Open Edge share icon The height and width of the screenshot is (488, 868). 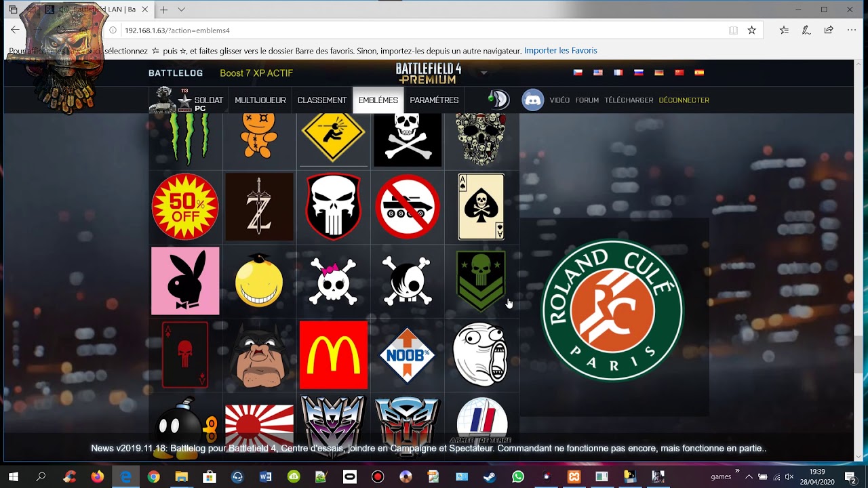(x=829, y=30)
